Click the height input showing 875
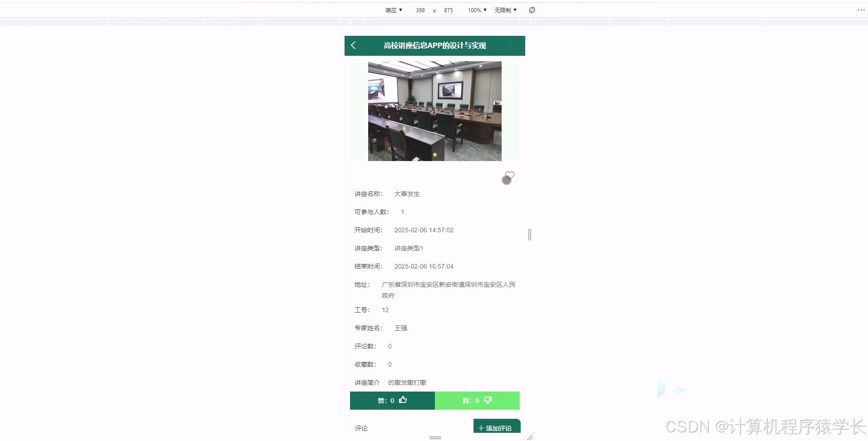868x441 pixels. click(449, 10)
